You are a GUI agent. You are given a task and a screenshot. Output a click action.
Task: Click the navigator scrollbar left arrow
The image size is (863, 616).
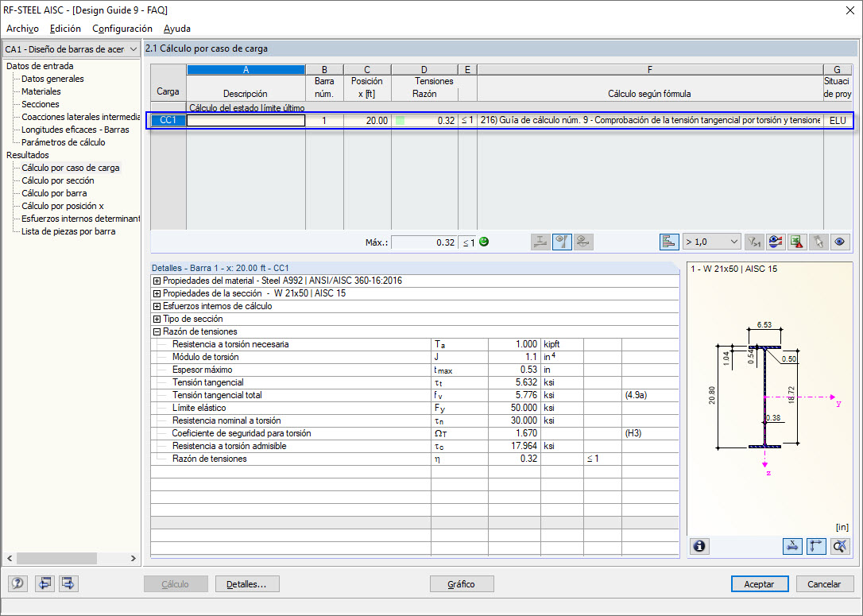click(x=10, y=558)
